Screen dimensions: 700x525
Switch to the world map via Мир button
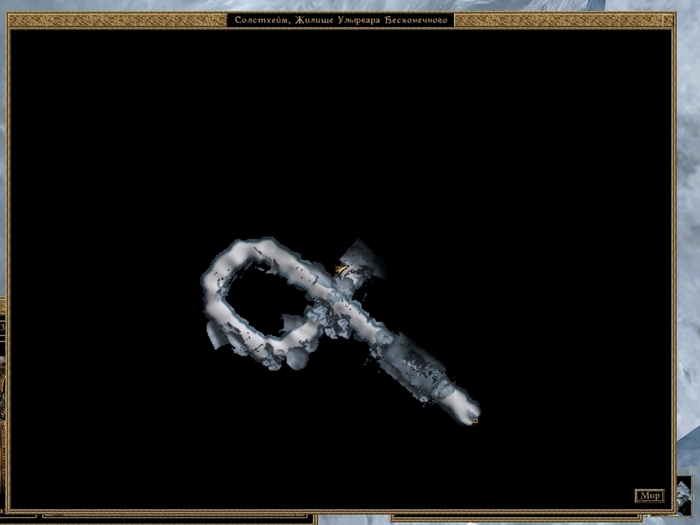pyautogui.click(x=650, y=496)
